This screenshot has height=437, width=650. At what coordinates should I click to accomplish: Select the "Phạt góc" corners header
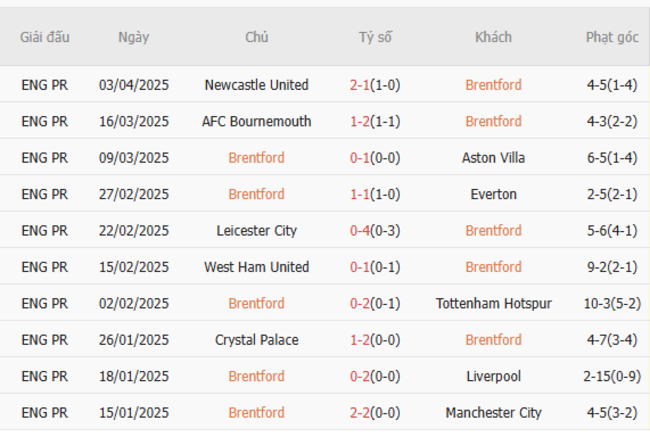(612, 37)
